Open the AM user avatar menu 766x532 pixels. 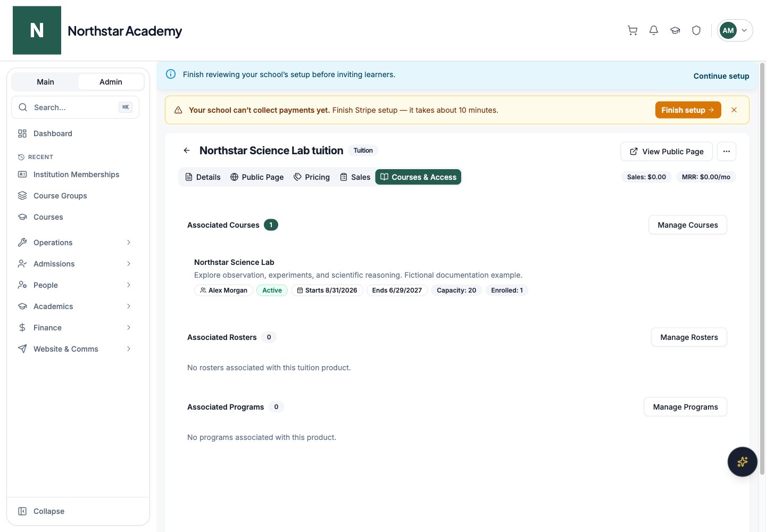coord(735,30)
